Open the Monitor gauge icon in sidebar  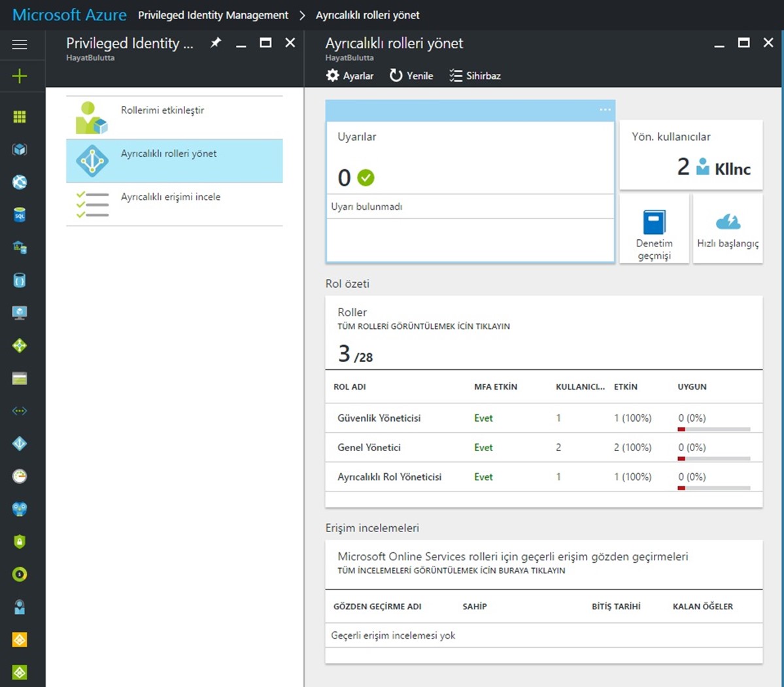pos(20,477)
